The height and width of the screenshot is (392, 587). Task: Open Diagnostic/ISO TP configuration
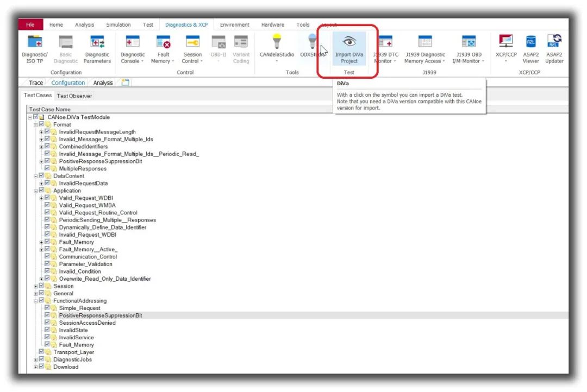pyautogui.click(x=34, y=49)
